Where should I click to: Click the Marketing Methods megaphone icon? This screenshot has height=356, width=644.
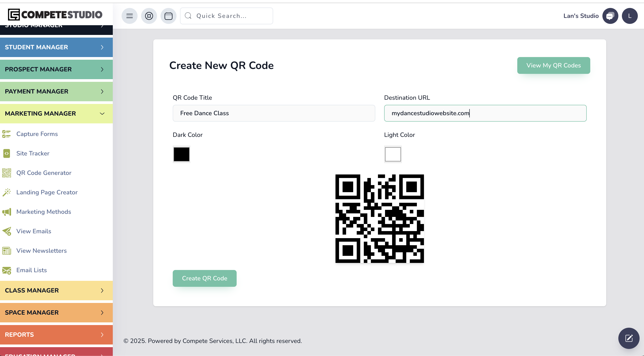coord(7,212)
